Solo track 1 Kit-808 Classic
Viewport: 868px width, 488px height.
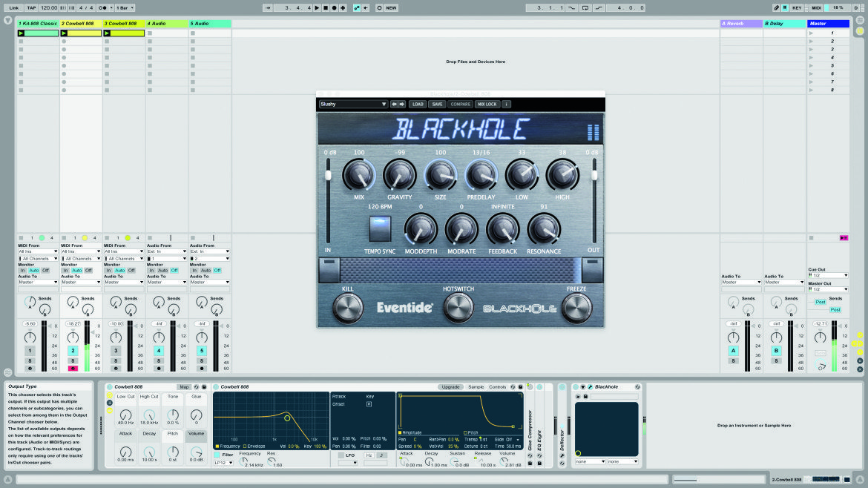click(x=30, y=360)
